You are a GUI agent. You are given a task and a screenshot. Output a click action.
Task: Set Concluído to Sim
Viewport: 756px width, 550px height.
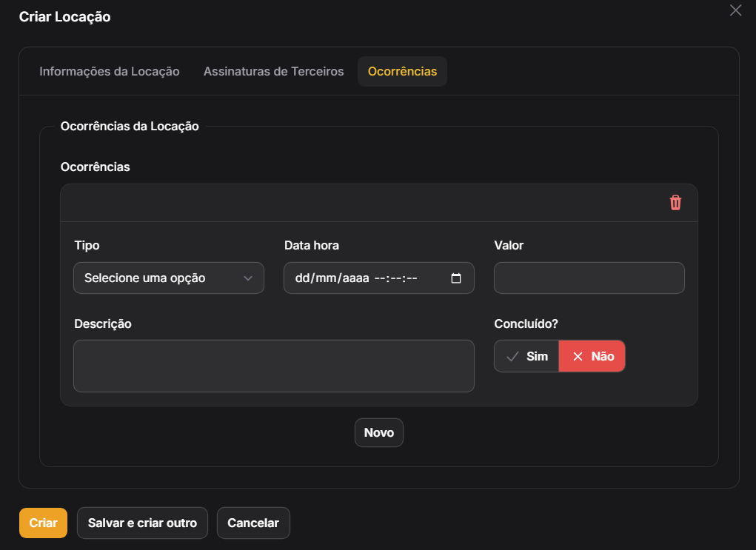click(526, 356)
